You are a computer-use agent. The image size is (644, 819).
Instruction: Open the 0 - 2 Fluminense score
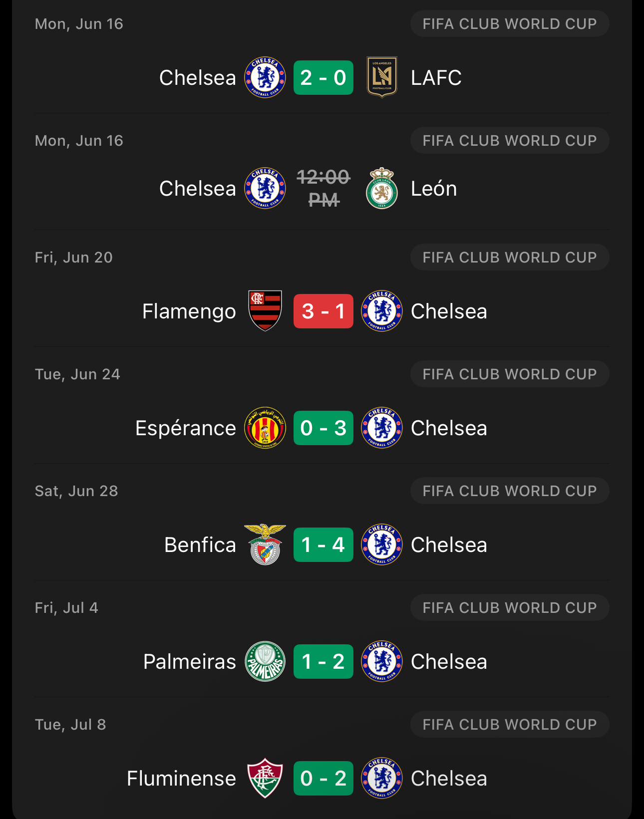323,778
